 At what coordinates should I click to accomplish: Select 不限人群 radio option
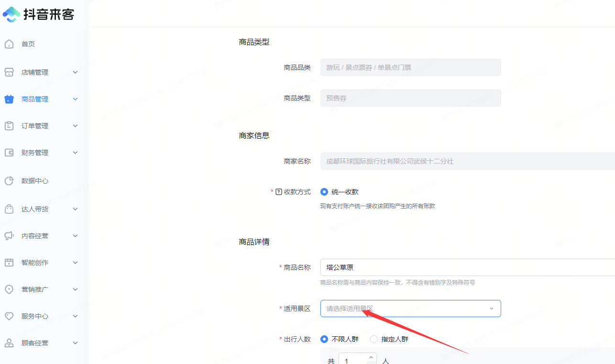coord(324,339)
